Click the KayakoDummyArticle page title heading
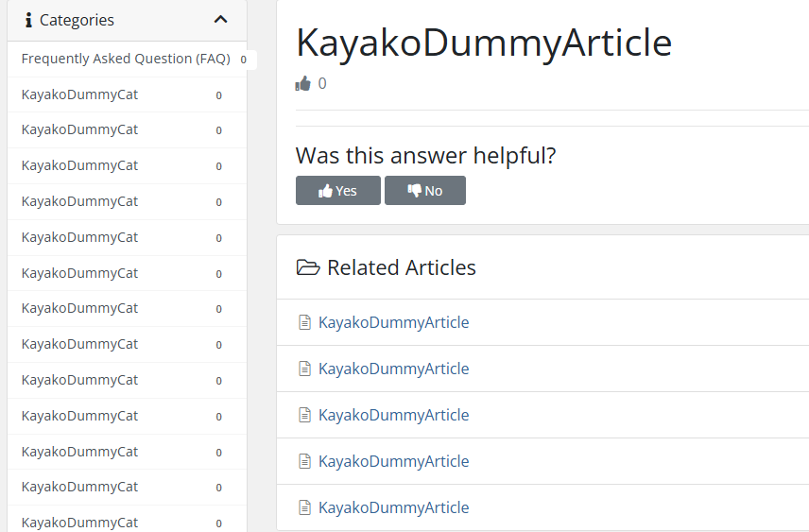This screenshot has width=809, height=532. 484,43
